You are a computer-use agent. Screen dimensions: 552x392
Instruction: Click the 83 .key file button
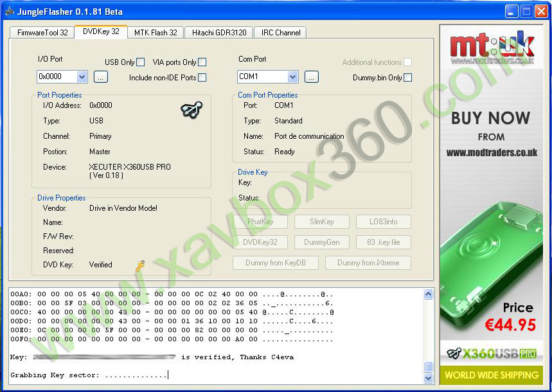point(384,242)
